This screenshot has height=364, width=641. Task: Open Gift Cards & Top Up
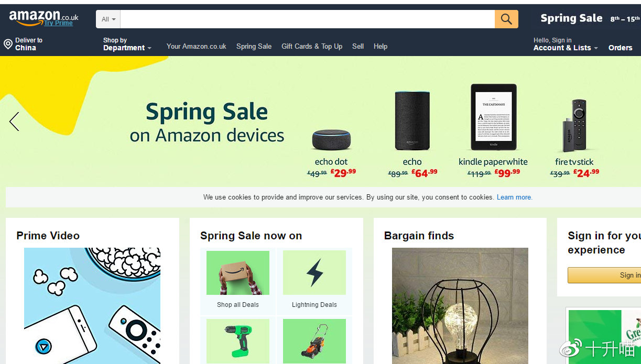(x=312, y=46)
